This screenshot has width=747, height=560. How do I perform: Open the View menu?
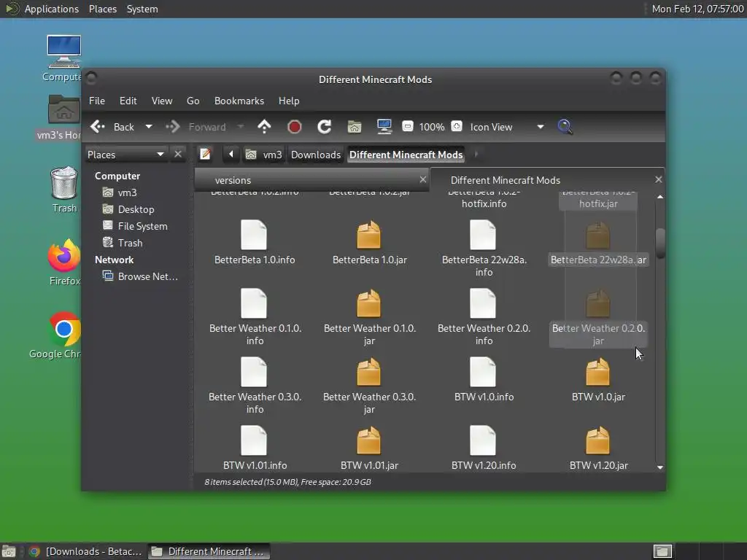(x=162, y=101)
